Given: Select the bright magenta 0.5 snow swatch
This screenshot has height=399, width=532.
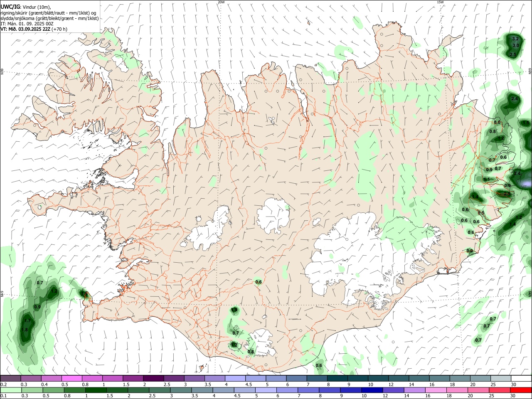Looking at the screenshot, I should 72,378.
